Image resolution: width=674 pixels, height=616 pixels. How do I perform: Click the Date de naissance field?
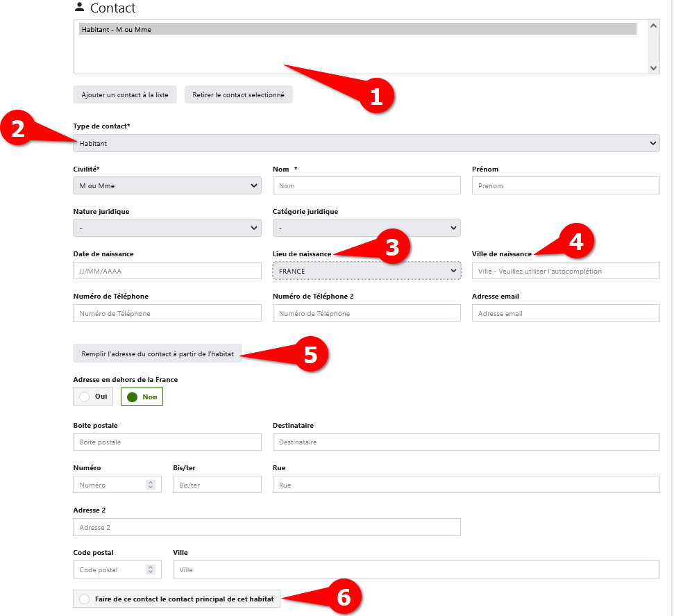point(167,271)
